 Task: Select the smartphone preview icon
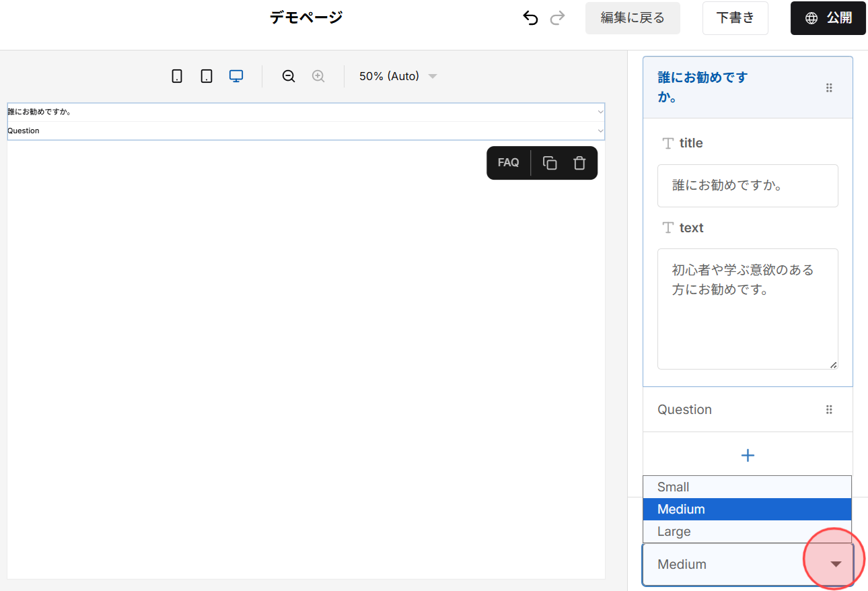(177, 76)
